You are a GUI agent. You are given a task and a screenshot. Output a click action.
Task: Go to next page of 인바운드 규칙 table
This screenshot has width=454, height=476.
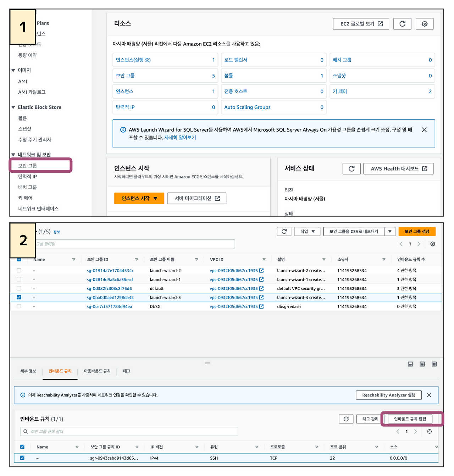416,432
